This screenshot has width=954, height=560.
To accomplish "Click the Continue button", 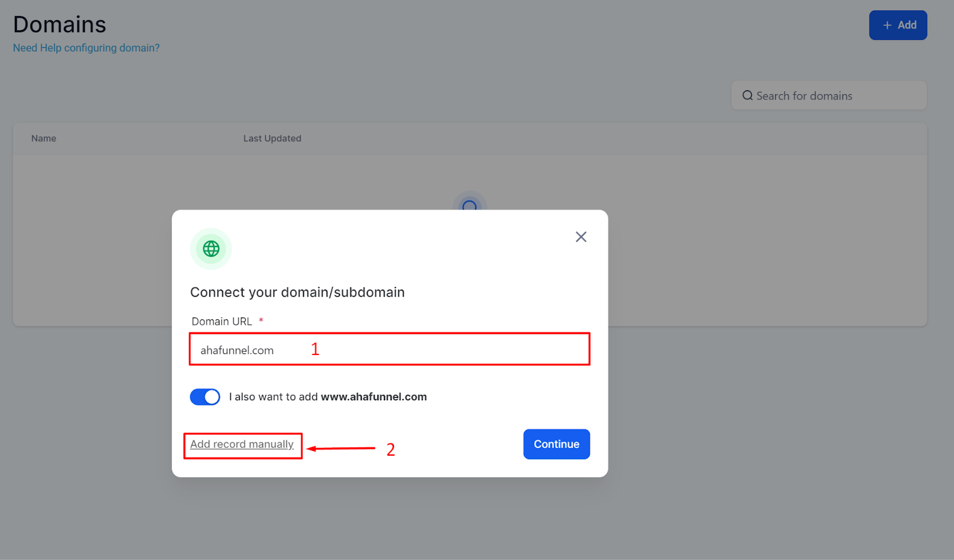I will [556, 444].
